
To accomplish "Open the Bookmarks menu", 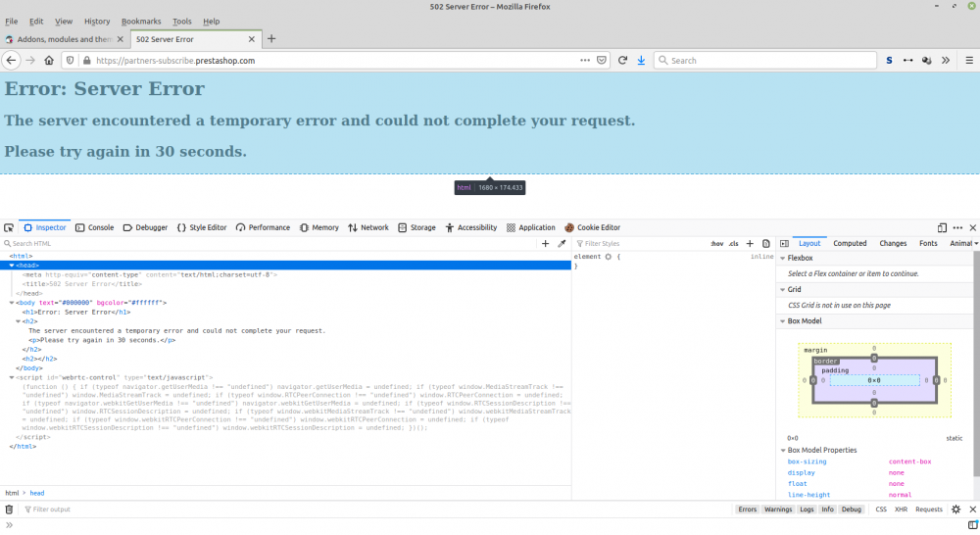I will [140, 22].
